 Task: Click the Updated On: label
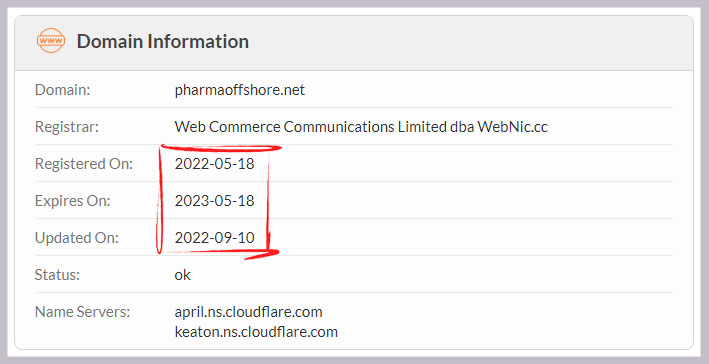[76, 238]
